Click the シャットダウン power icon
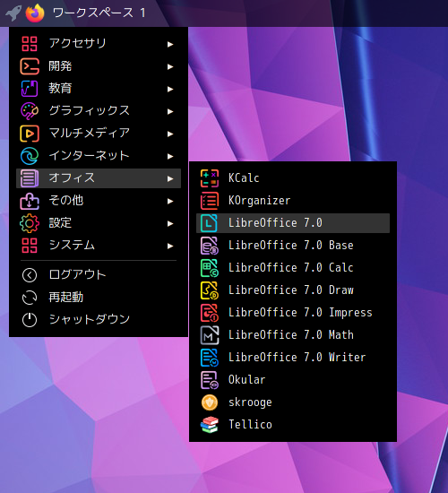448x493 pixels. 30,320
